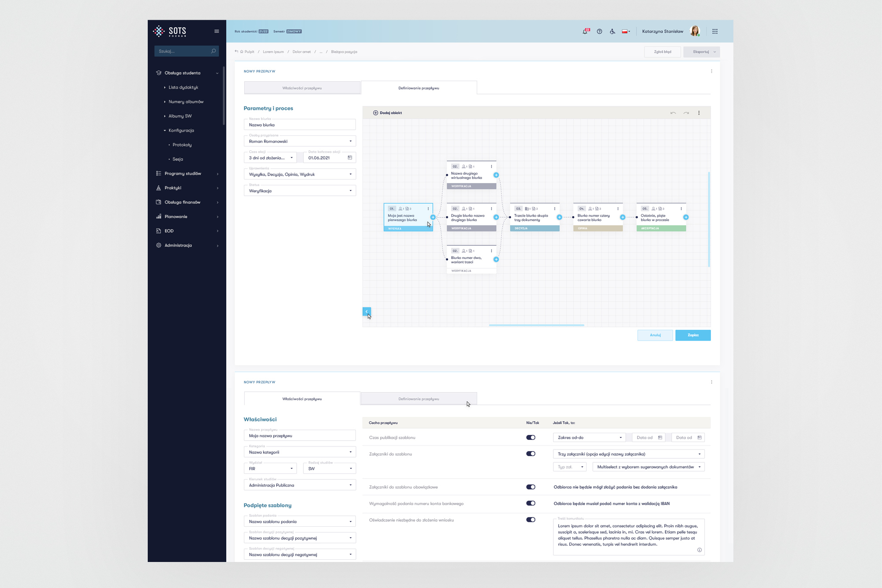This screenshot has width=882, height=588.
Task: Switch to upper Właściwości przepływu tab
Action: coord(302,88)
